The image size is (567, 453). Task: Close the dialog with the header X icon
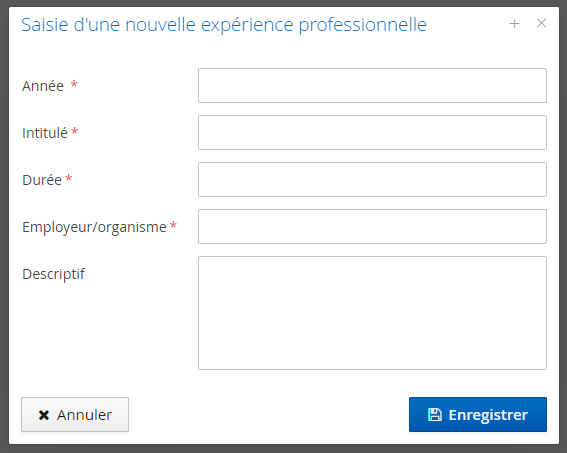[x=541, y=23]
